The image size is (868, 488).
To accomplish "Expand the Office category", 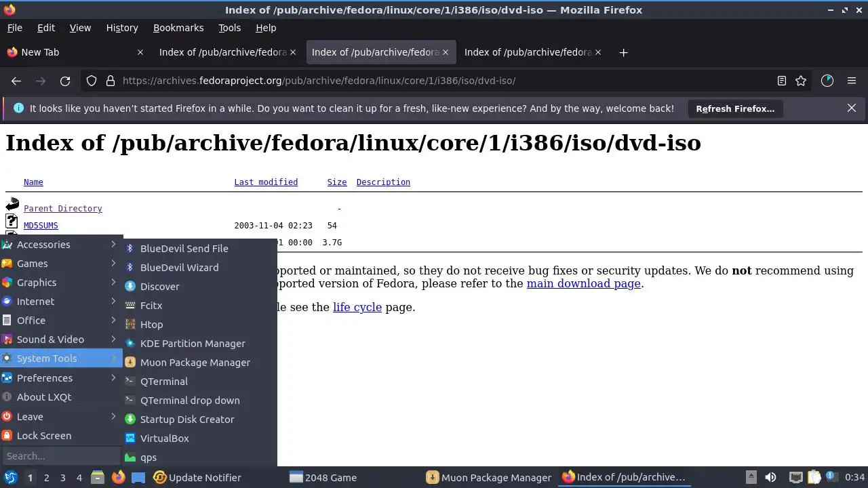I will [x=61, y=321].
